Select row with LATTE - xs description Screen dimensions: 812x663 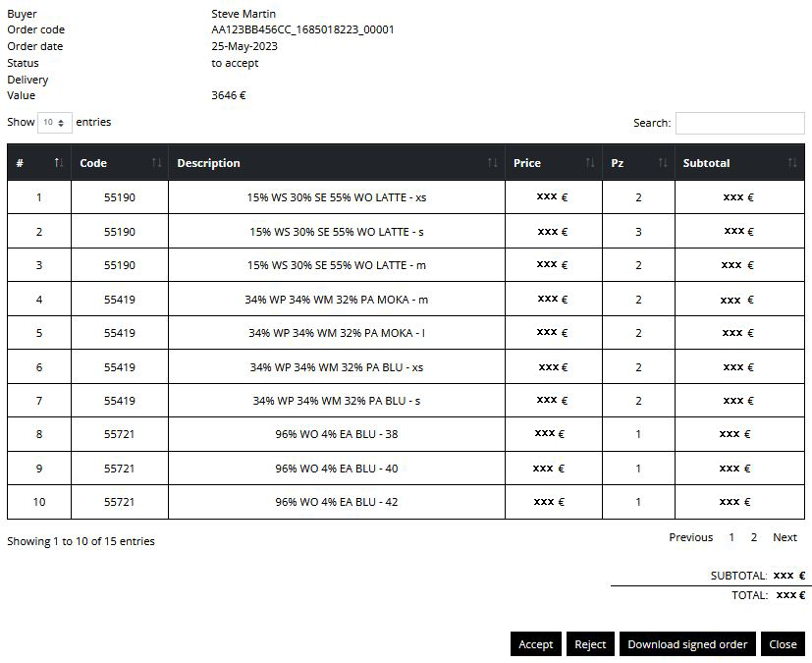pos(336,197)
